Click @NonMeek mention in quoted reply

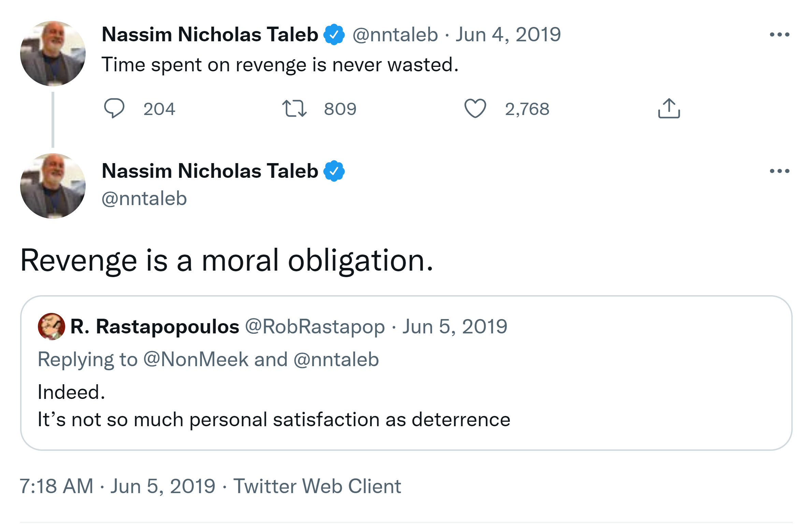click(x=196, y=359)
